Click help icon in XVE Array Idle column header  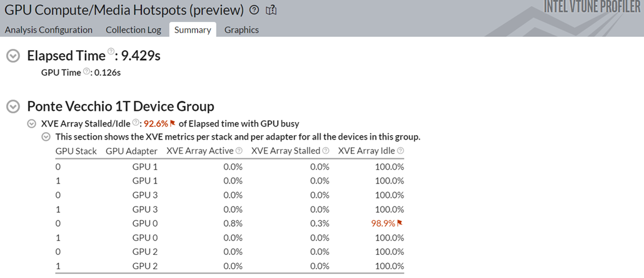point(400,151)
